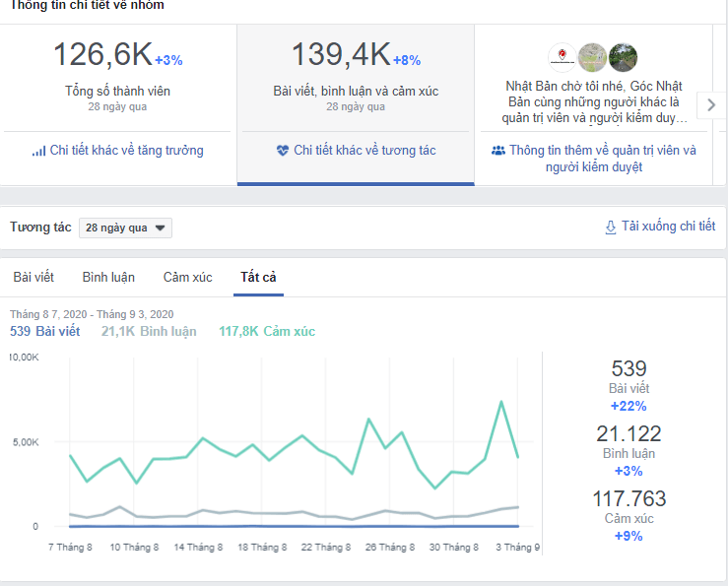The image size is (728, 586).
Task: Click the bar chart growth icon
Action: 39,151
